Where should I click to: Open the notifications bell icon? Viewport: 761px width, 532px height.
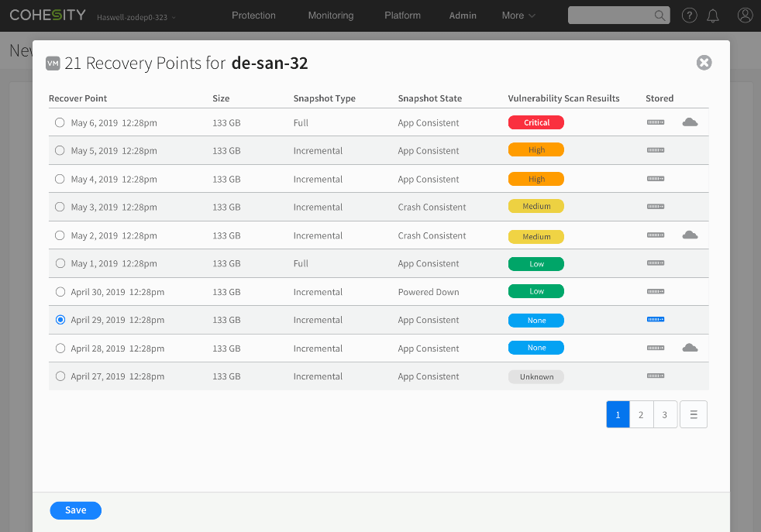(713, 15)
